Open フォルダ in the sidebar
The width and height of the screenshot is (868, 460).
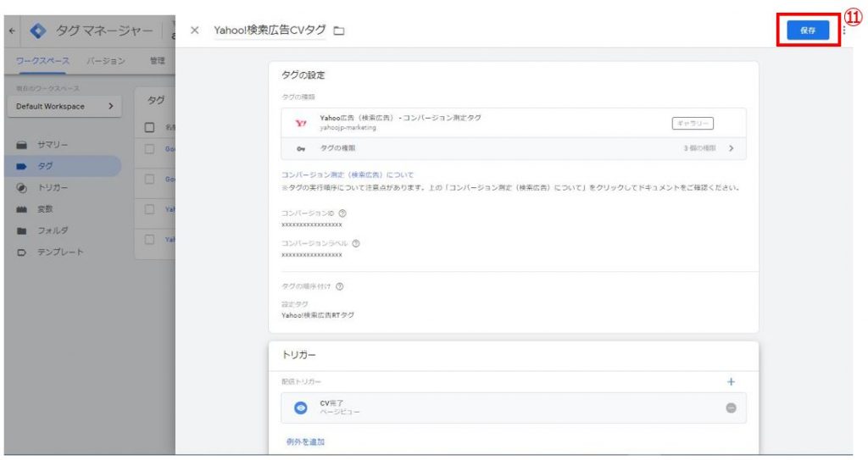[x=53, y=230]
